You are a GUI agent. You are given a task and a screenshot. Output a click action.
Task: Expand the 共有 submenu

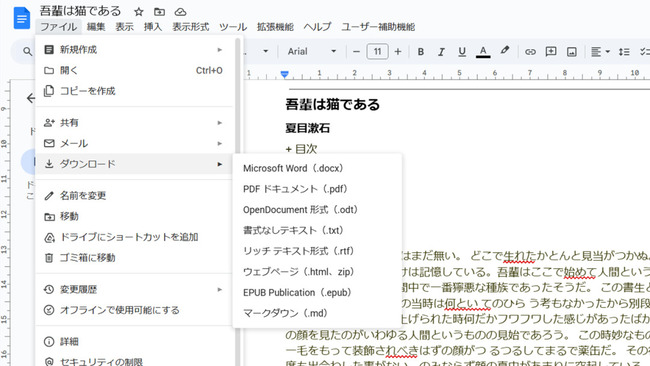click(x=133, y=123)
